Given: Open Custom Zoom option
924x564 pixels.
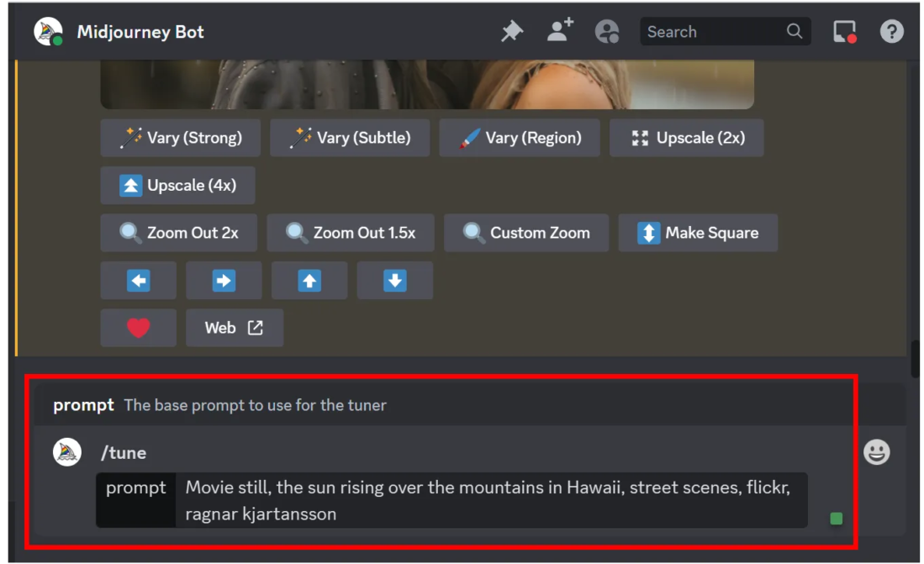Looking at the screenshot, I should pyautogui.click(x=526, y=233).
